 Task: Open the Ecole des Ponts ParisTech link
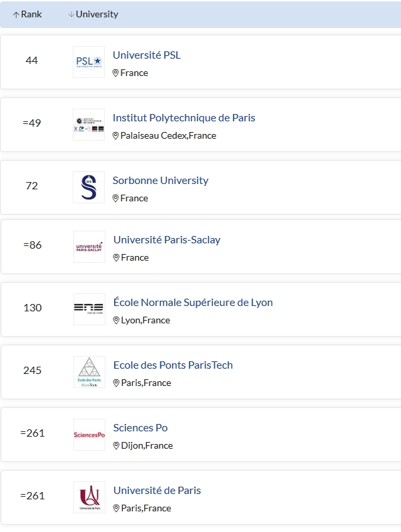(x=173, y=365)
